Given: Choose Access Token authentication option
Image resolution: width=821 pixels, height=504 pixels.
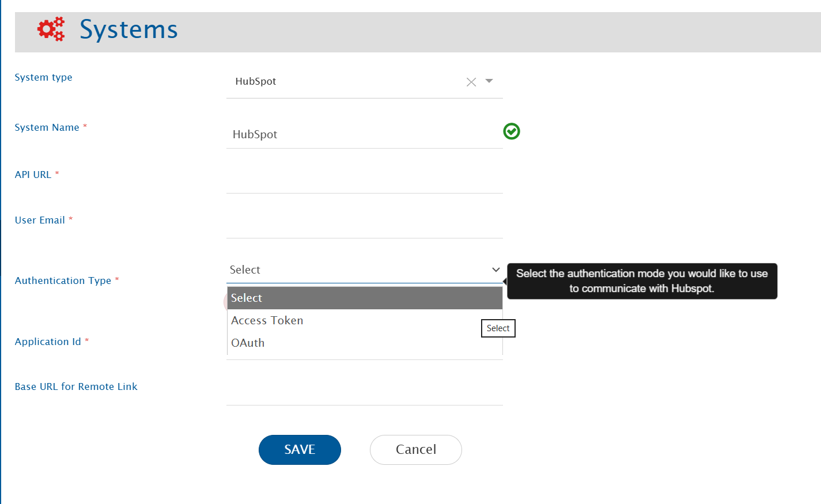Looking at the screenshot, I should click(x=267, y=320).
